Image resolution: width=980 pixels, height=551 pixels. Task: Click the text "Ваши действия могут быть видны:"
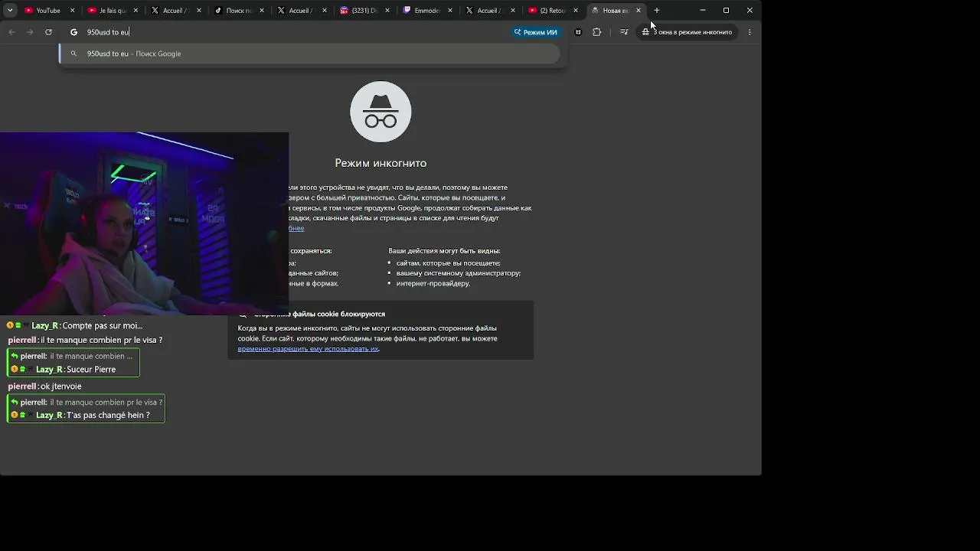point(444,251)
